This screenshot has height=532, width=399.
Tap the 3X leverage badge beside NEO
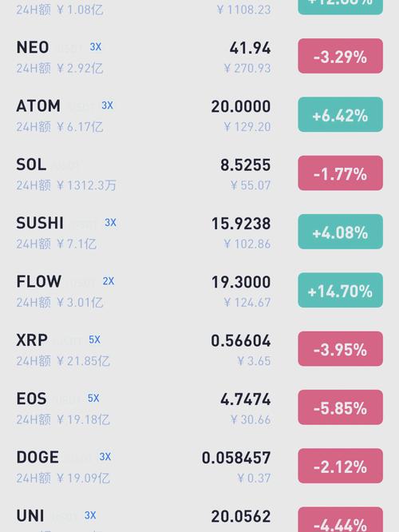pyautogui.click(x=96, y=47)
